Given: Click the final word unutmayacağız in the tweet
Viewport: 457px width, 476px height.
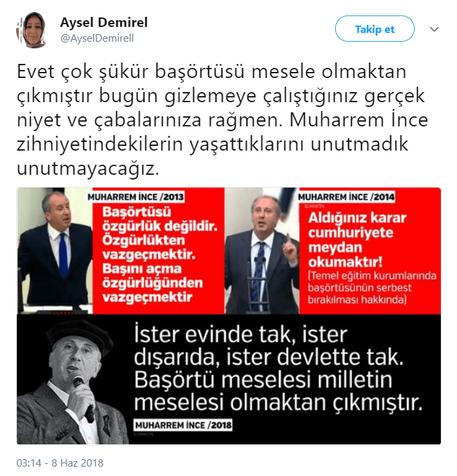Looking at the screenshot, I should [x=87, y=169].
